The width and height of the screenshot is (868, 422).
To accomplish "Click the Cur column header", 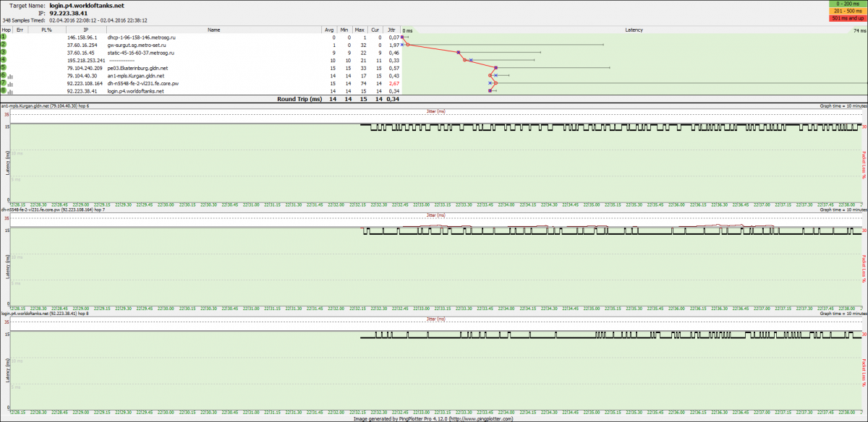I will click(375, 30).
